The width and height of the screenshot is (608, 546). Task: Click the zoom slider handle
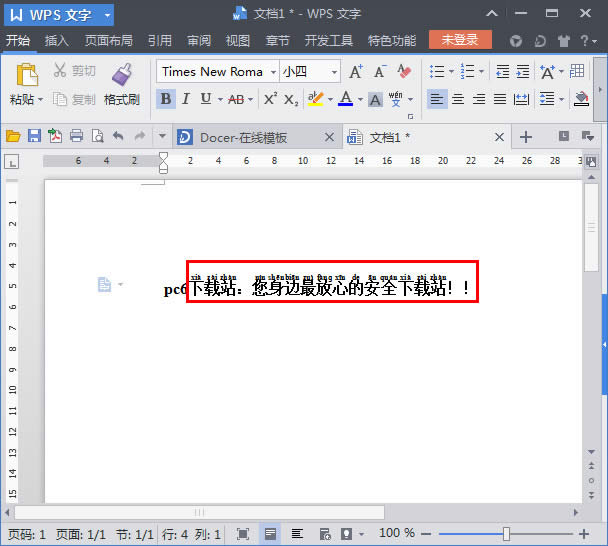(507, 534)
